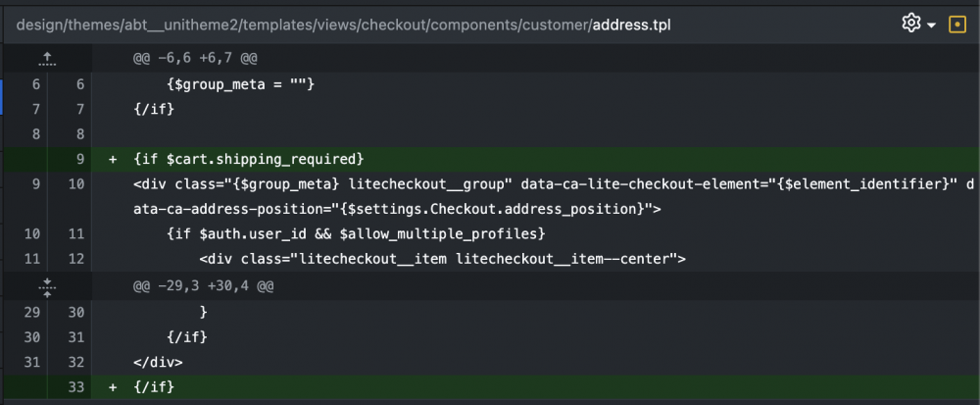Click the closing </div> code line
Screen dimensions: 980x405
pos(158,362)
